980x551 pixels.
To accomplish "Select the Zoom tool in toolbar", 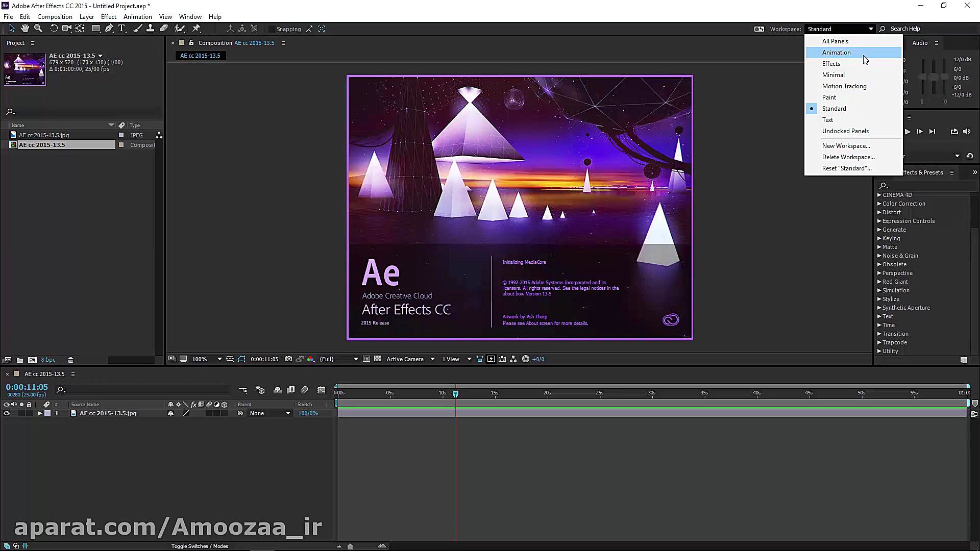I will 38,29.
